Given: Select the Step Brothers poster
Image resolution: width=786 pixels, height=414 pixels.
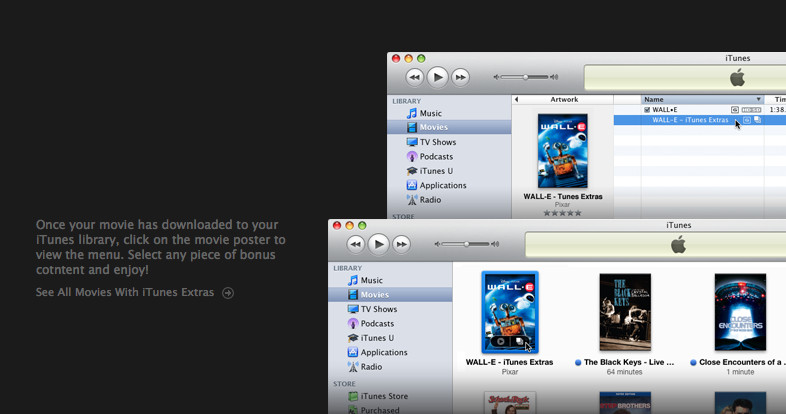Looking at the screenshot, I should 625,403.
